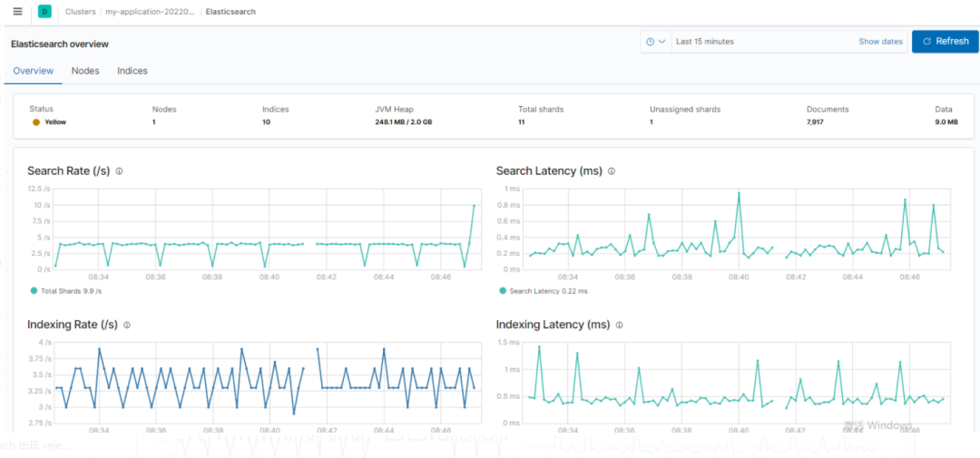Click the Indexing Latency info icon
Viewport: 980px width, 458px height.
point(619,325)
